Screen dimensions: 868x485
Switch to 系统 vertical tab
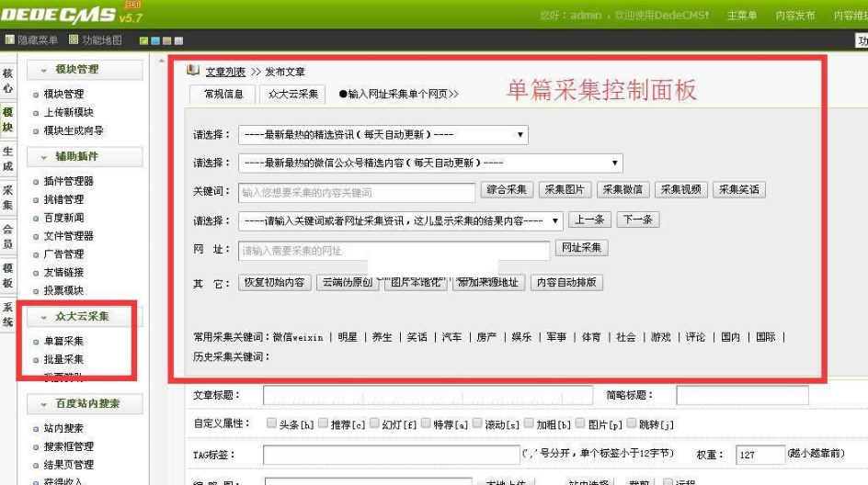(7, 315)
